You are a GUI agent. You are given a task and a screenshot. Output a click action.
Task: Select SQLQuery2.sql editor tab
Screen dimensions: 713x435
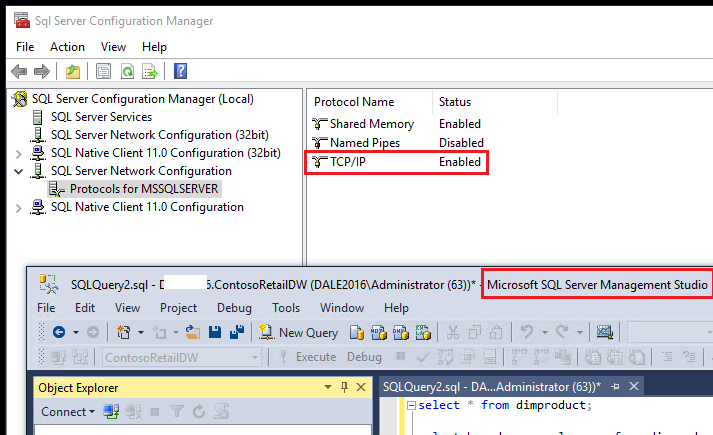pos(492,387)
